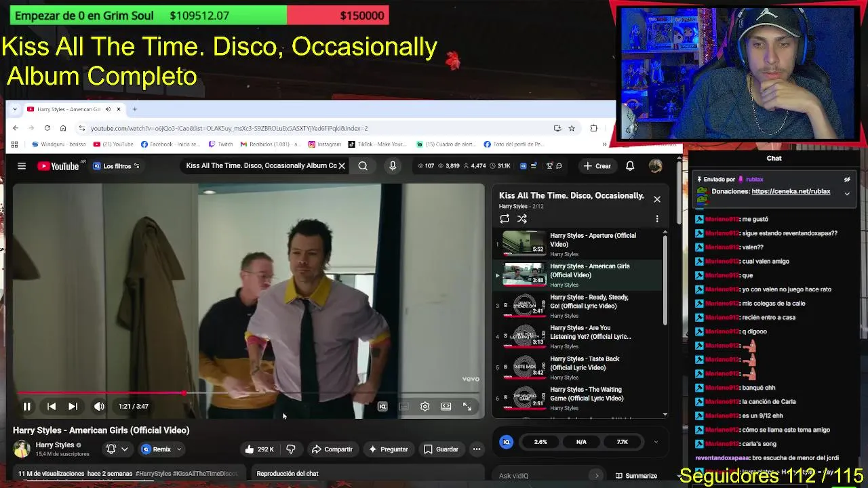Open Harry Styles channel avatar

pyautogui.click(x=22, y=449)
